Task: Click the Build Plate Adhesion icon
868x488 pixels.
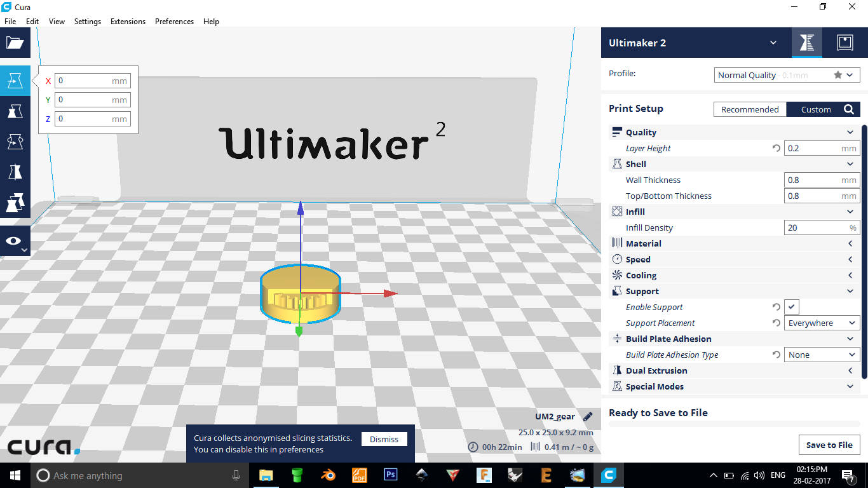Action: (616, 339)
